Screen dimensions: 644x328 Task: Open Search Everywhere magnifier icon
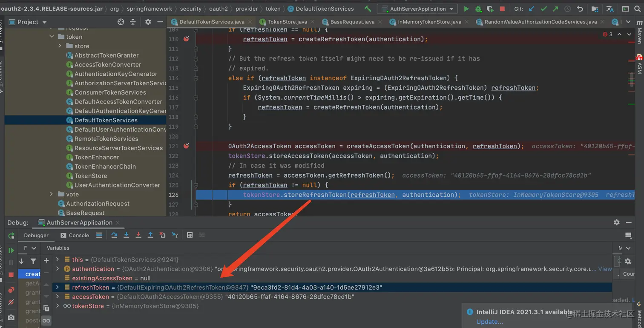point(638,9)
